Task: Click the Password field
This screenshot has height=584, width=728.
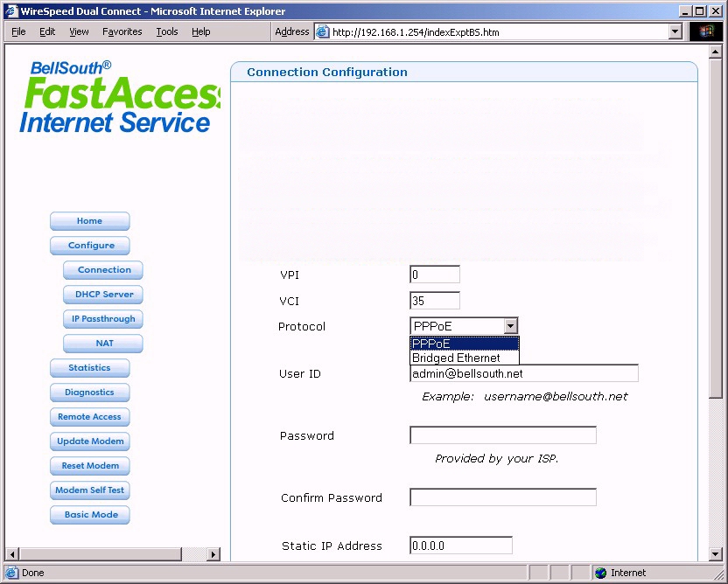Action: tap(503, 435)
